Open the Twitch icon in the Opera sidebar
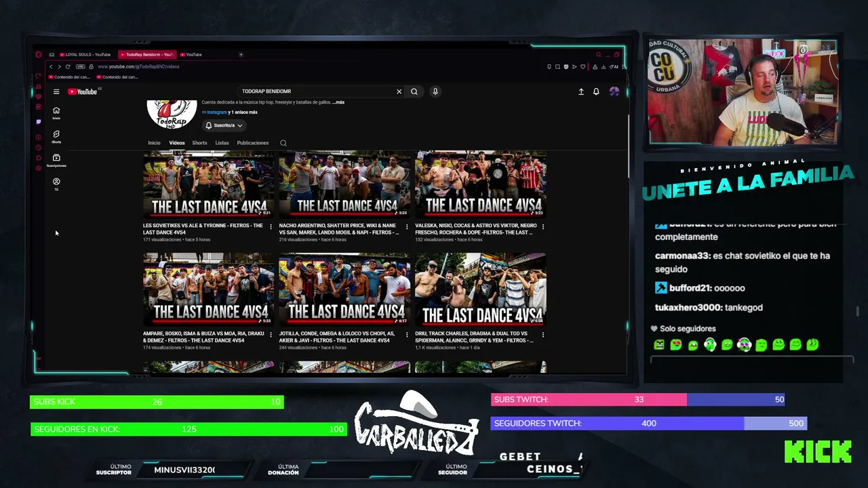 tap(39, 122)
